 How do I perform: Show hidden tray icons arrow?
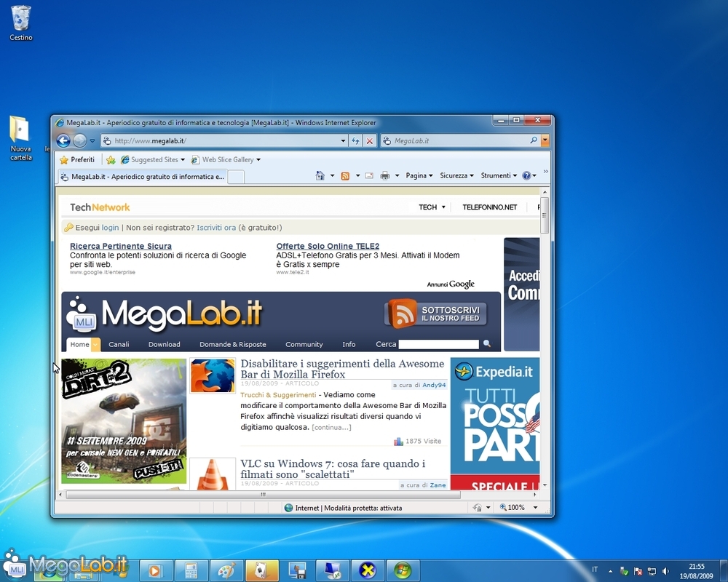click(611, 571)
